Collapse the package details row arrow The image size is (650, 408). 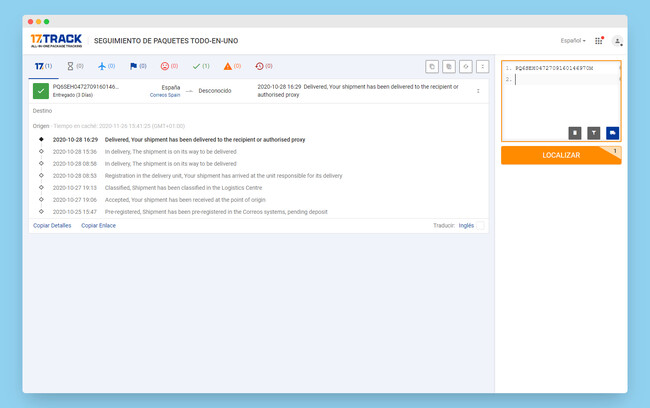click(477, 91)
